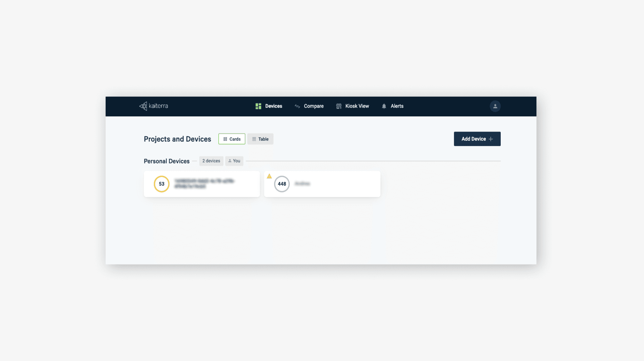
Task: Click the 2 devices badge
Action: coord(211,161)
